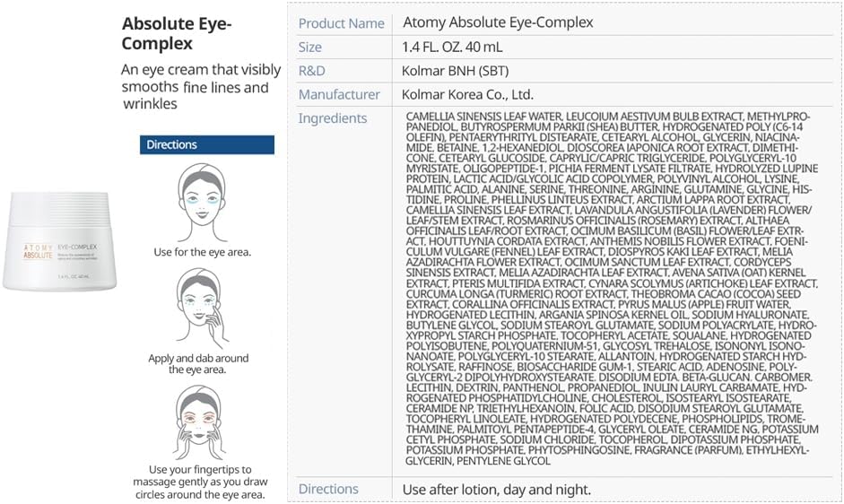Click the blue Directions header bar
This screenshot has height=504, width=844.
point(207,145)
